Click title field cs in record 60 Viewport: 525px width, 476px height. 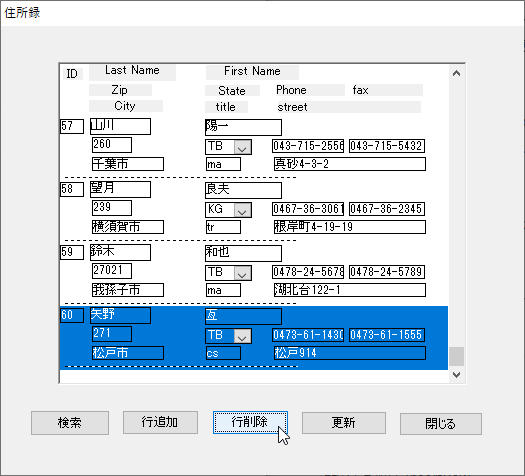tap(223, 353)
